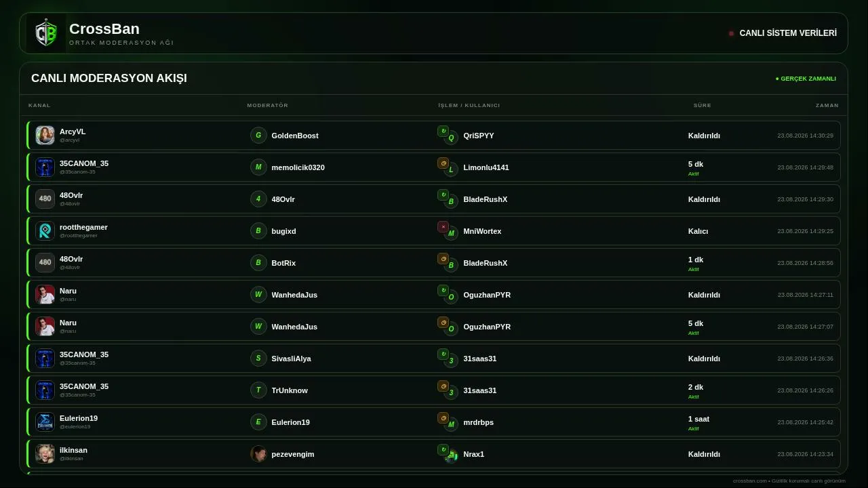The image size is (868, 488).
Task: Click the Aktif status under 1 saat
Action: (x=693, y=428)
